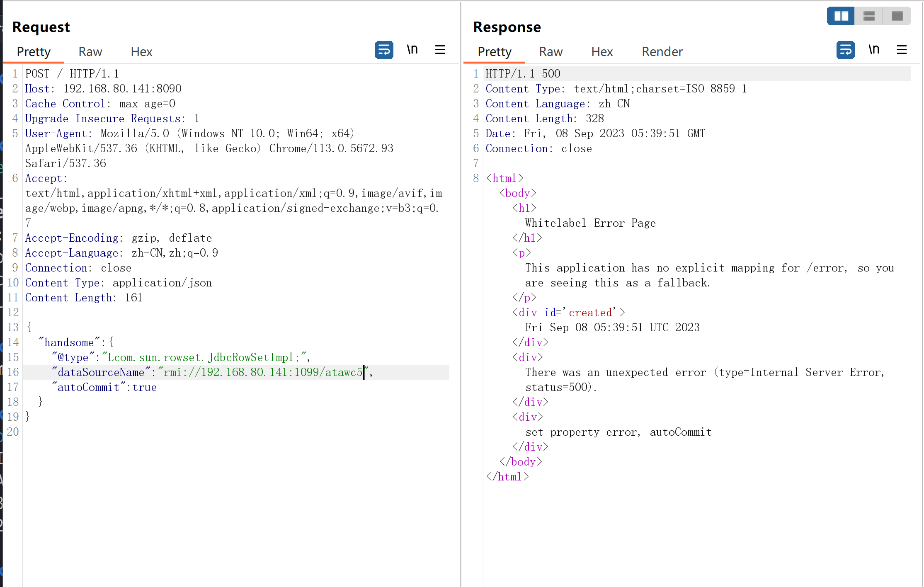The height and width of the screenshot is (587, 924).
Task: Switch Response to Pretty tab
Action: 495,52
